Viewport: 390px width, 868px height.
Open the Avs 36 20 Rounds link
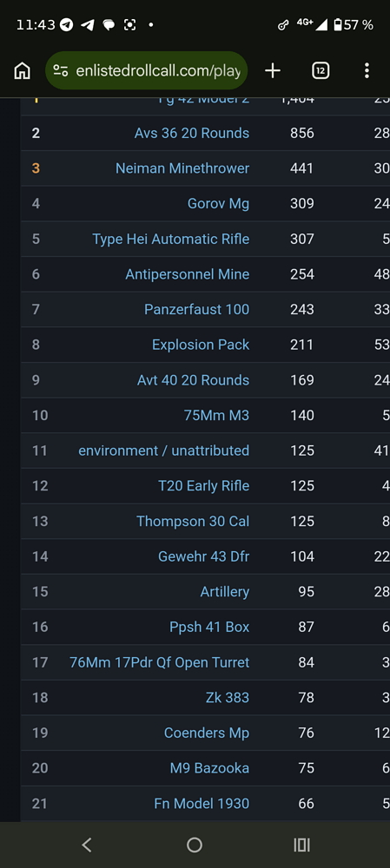pyautogui.click(x=192, y=134)
